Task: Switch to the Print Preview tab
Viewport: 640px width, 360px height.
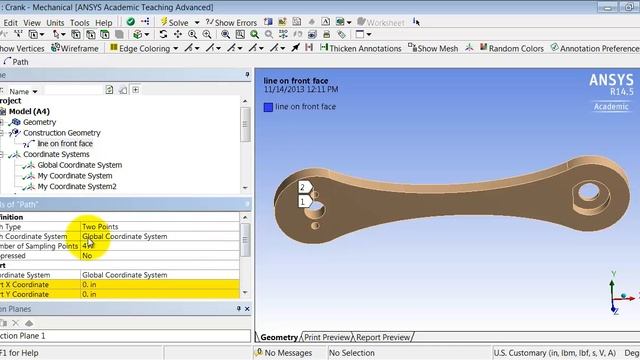Action: pyautogui.click(x=327, y=337)
